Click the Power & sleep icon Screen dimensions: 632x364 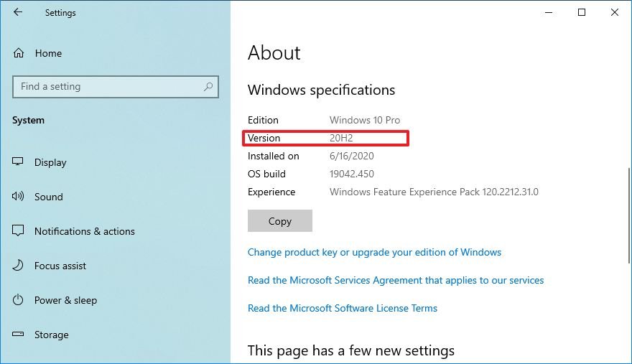coord(19,300)
